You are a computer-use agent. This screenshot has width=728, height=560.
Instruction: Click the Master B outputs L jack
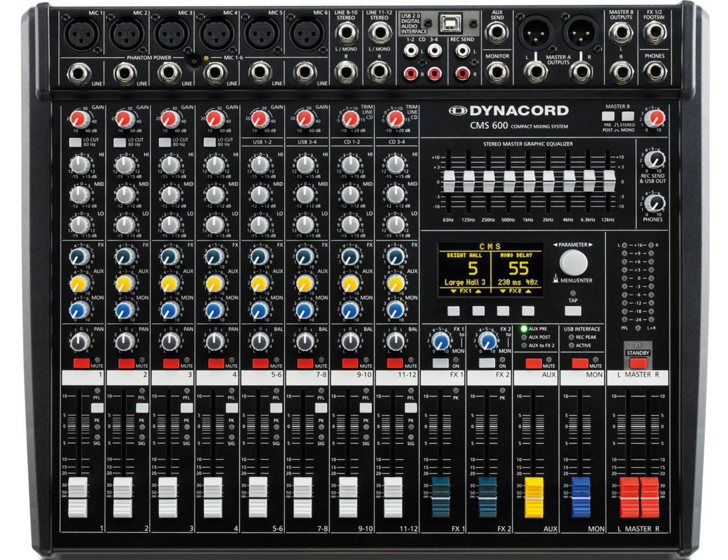coord(621,33)
